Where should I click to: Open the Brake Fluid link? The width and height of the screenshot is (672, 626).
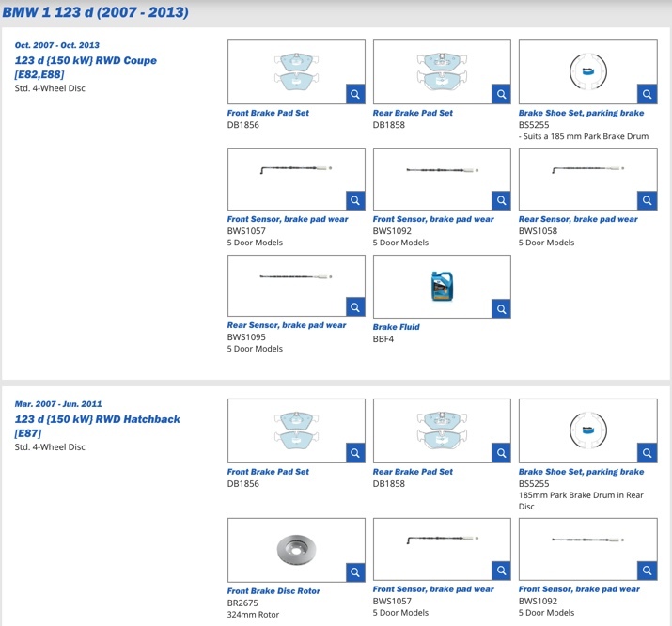[396, 327]
